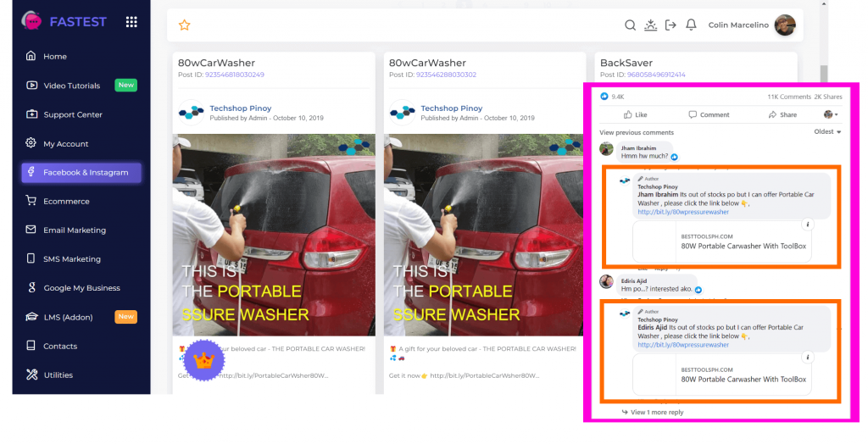The height and width of the screenshot is (444, 868).
Task: Open Post ID 968058496912414 link
Action: pyautogui.click(x=656, y=75)
